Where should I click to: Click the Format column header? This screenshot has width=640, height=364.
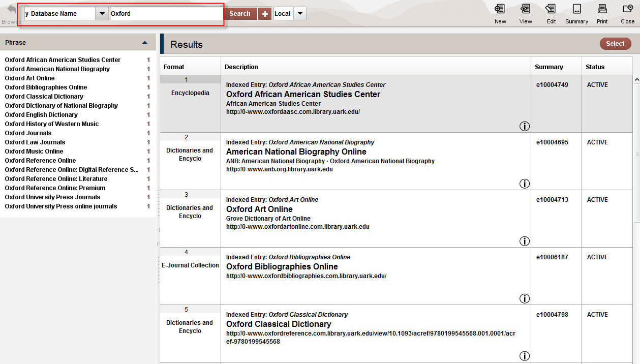point(174,67)
